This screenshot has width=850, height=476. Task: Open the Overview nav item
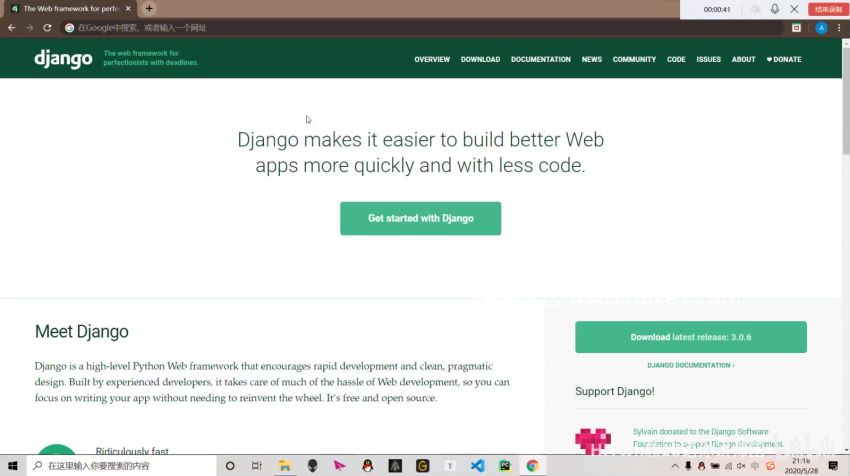point(432,59)
